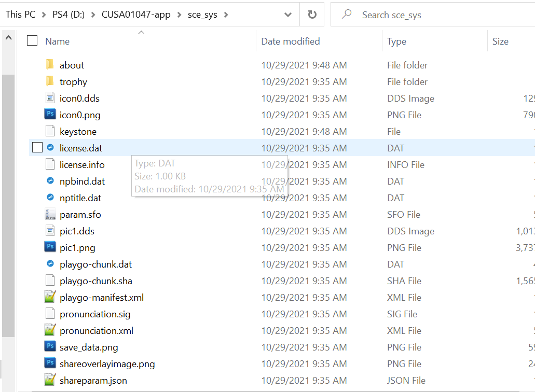Click the Photoshop icon for save_data.png
The width and height of the screenshot is (535, 392).
click(x=50, y=346)
